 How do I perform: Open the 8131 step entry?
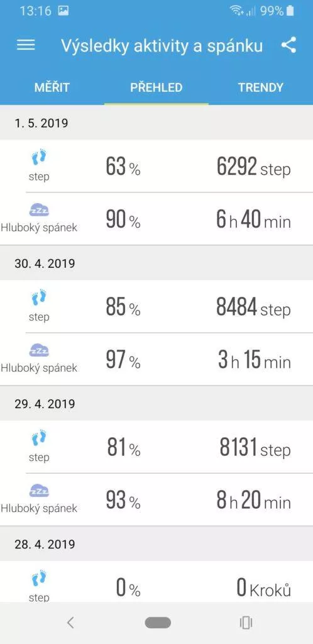pos(156,447)
